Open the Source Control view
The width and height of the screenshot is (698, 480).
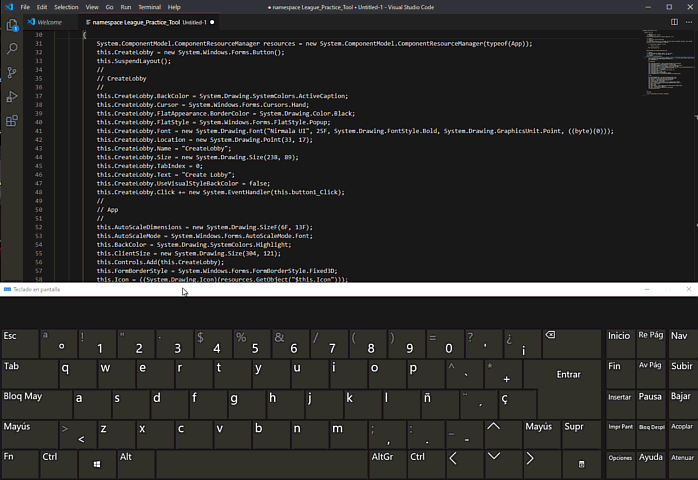coord(12,72)
